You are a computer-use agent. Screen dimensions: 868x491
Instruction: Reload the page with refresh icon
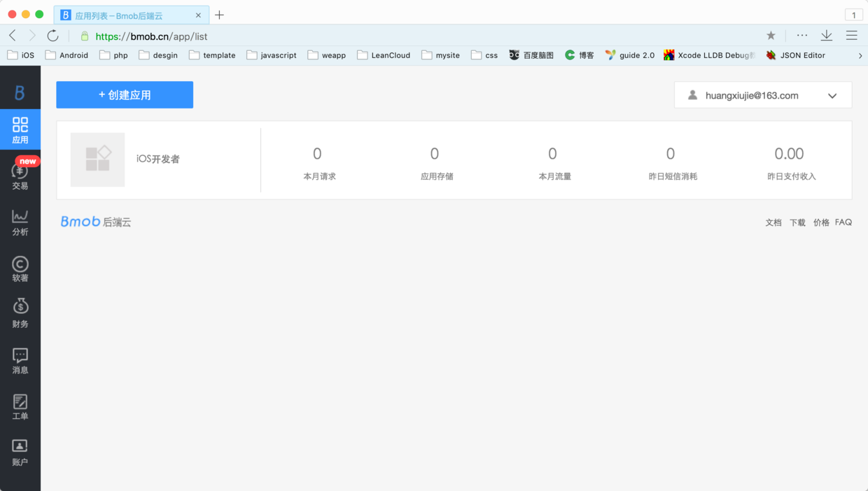click(x=52, y=36)
